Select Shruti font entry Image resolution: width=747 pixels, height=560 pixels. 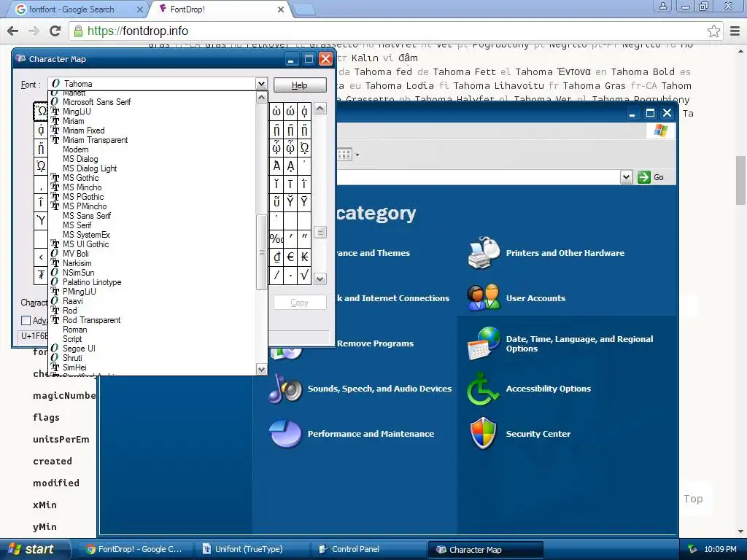pyautogui.click(x=72, y=358)
